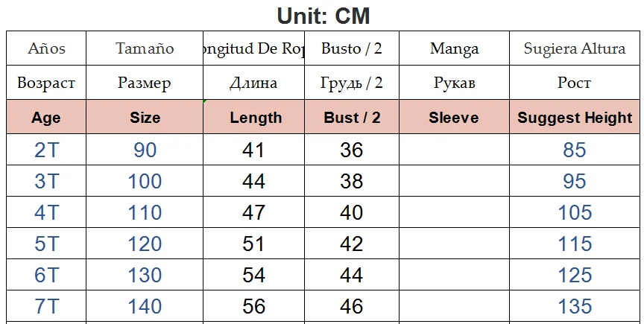Click the length value "47" cell
The image size is (644, 324).
[254, 212]
